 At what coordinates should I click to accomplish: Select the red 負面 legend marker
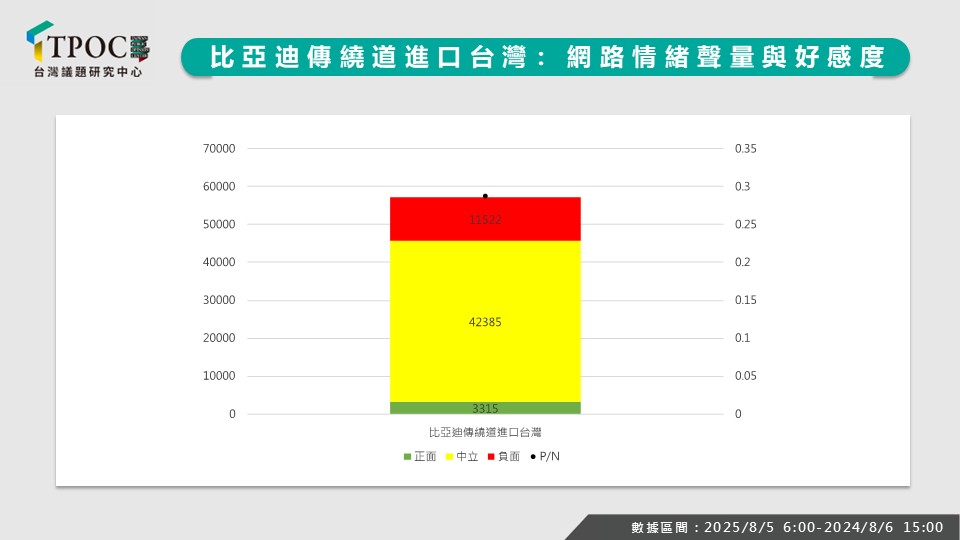pos(491,457)
